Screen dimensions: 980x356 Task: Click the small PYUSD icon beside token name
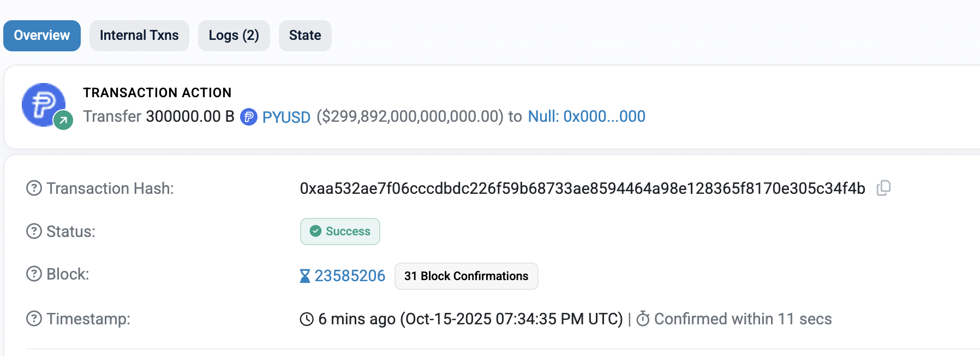[x=249, y=117]
